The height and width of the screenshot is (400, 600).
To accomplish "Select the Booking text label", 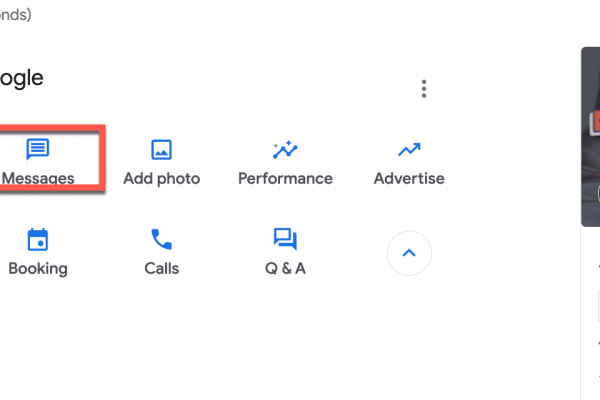I will (38, 268).
